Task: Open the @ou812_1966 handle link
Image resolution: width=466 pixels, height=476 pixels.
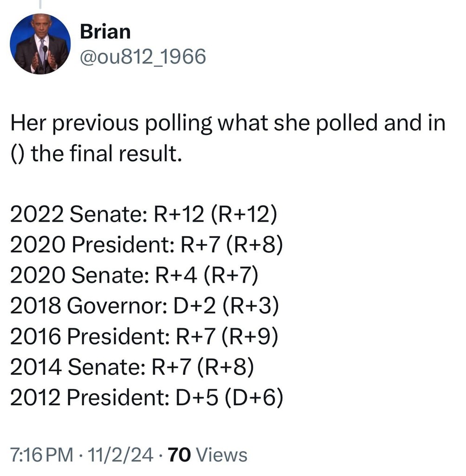Action: pyautogui.click(x=143, y=57)
